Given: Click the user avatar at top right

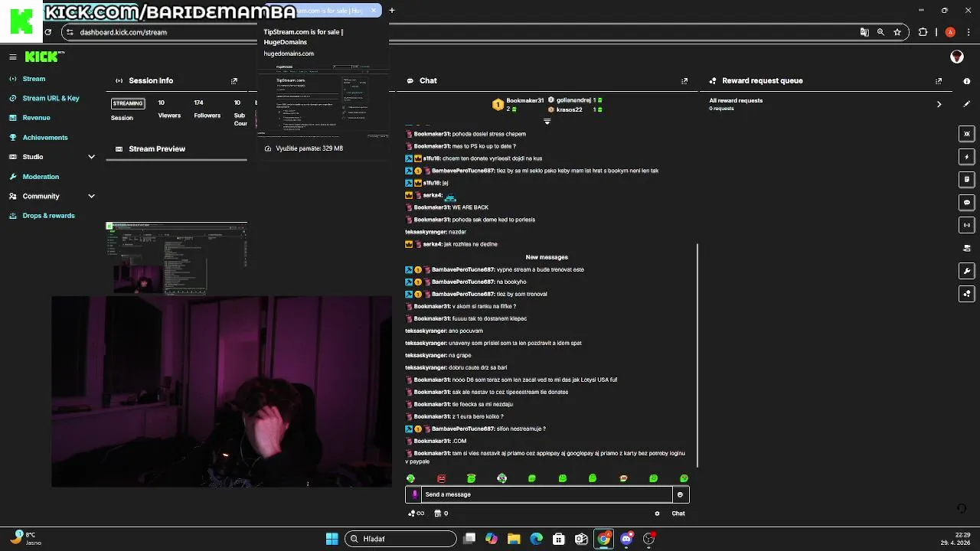Looking at the screenshot, I should 957,57.
